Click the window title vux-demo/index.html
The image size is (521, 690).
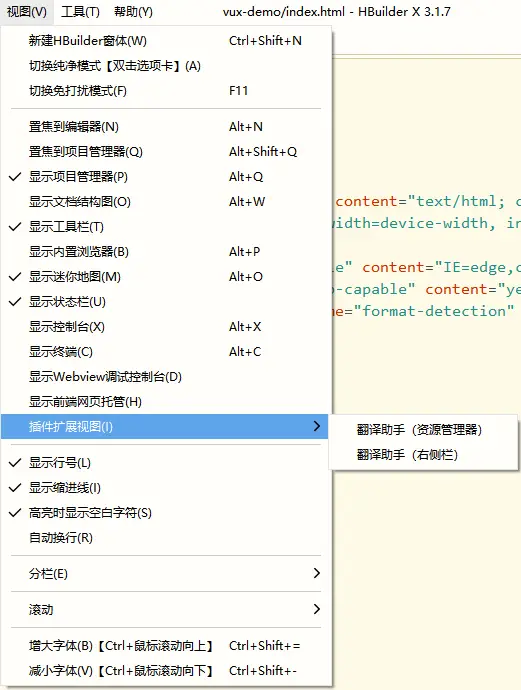tap(284, 12)
